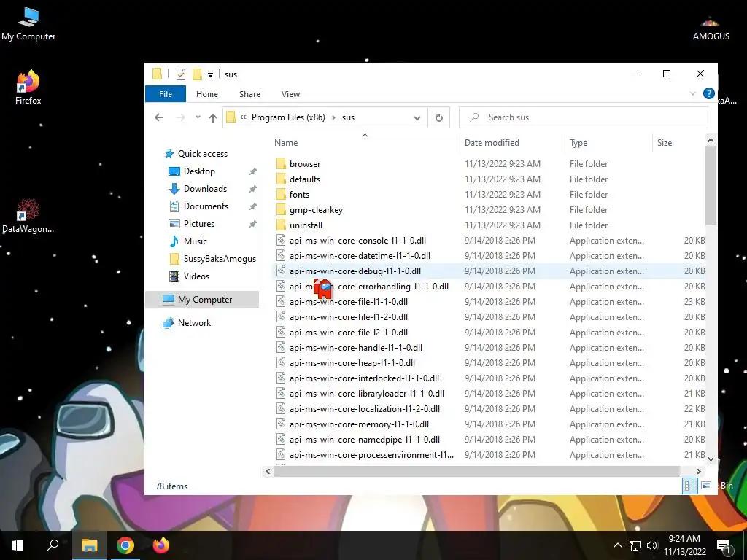747x560 pixels.
Task: Click the vertical scrollbar thumb
Action: [x=711, y=186]
